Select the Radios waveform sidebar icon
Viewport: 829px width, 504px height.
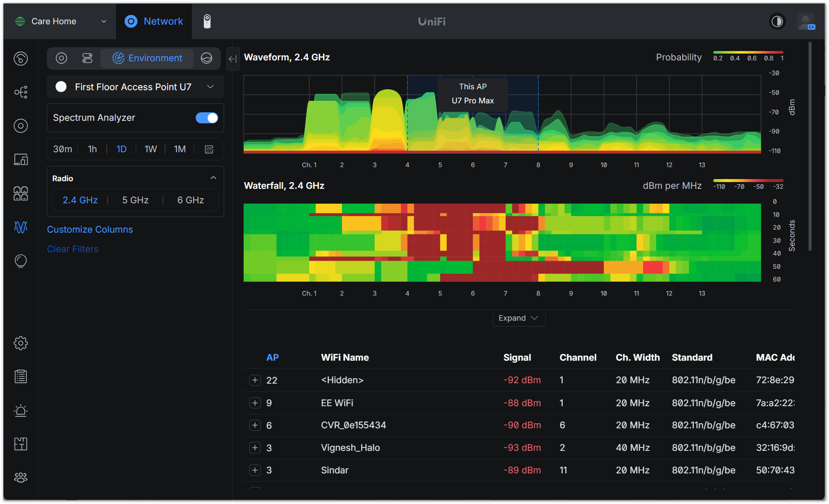20,227
